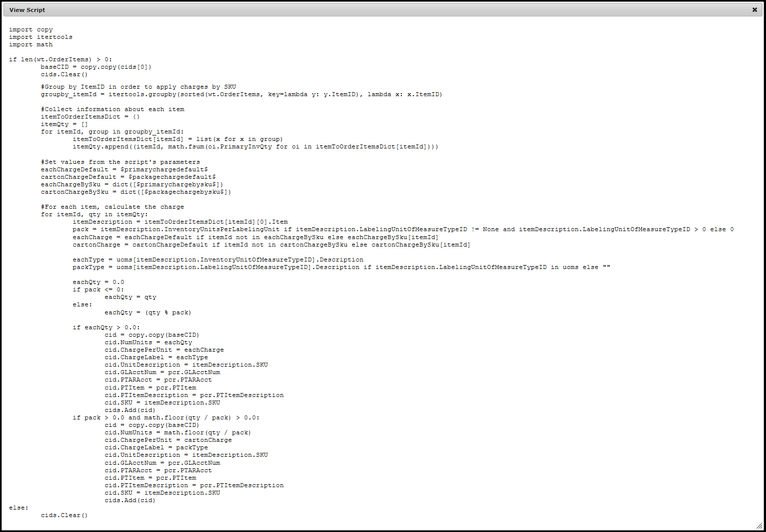Screen dimensions: 766x532
Task: Click the 'cid.ChargeLabel = packType' line
Action: coord(156,447)
